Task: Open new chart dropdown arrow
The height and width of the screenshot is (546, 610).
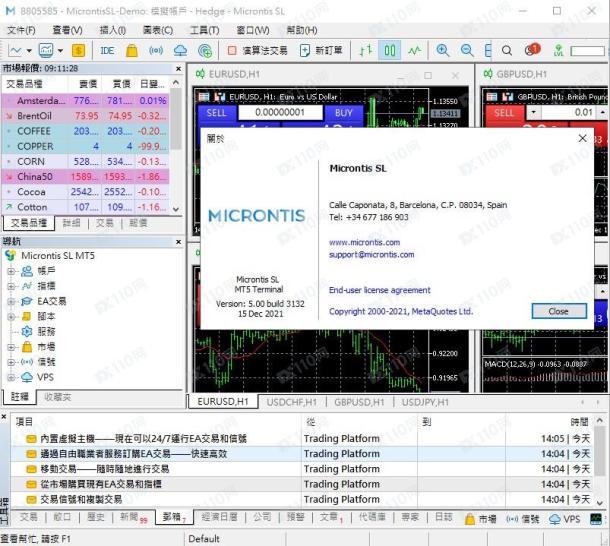Action: 29,51
